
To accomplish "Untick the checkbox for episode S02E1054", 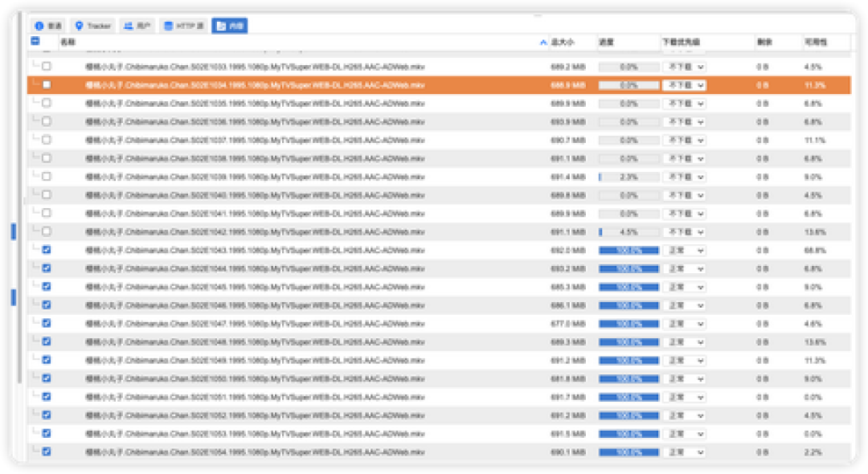I will [x=47, y=452].
